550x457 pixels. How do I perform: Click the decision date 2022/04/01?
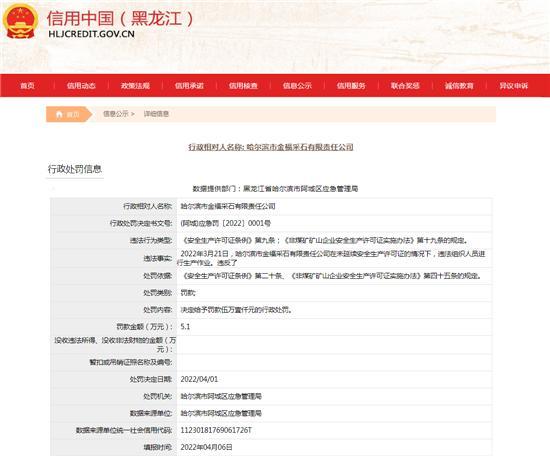pyautogui.click(x=199, y=379)
